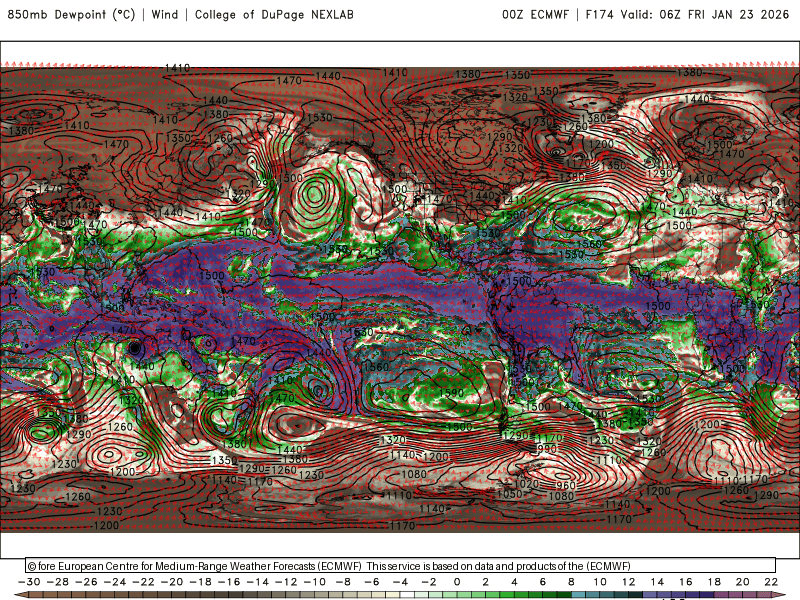Click the 8 value on color scale
Image resolution: width=800 pixels, height=600 pixels.
571,582
